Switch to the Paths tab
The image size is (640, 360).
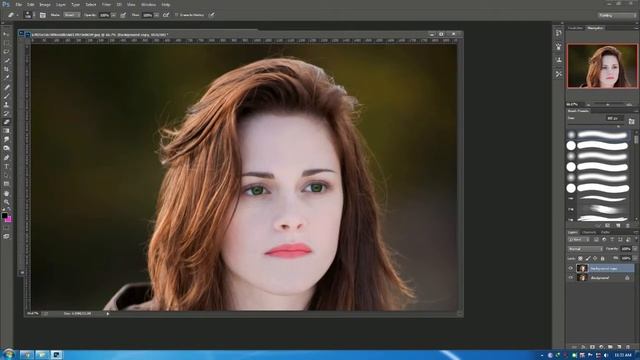click(x=605, y=232)
